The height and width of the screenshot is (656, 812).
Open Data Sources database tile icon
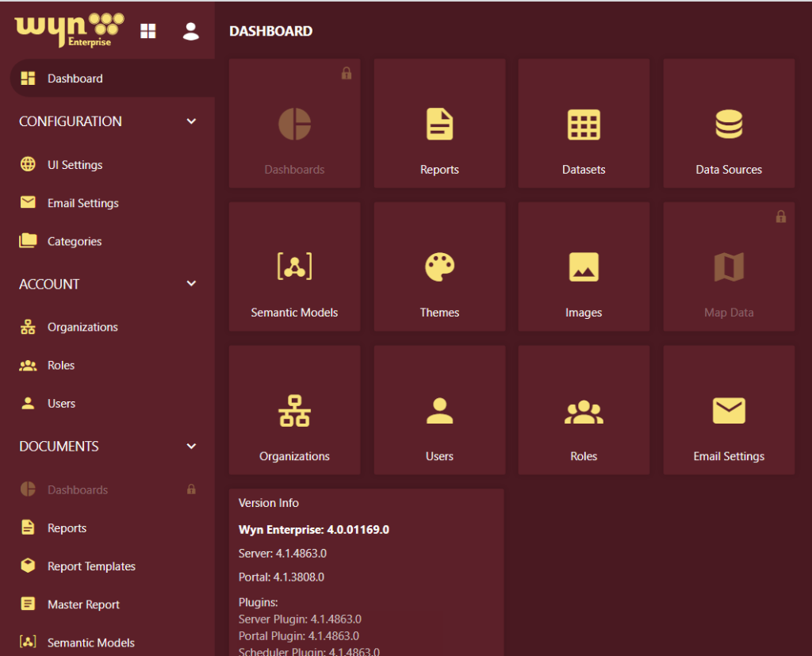(x=728, y=125)
